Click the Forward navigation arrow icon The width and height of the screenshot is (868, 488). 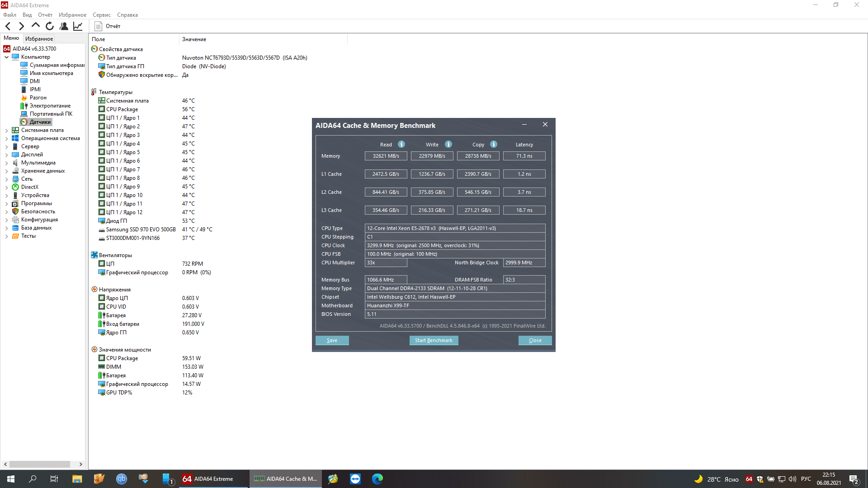pos(21,26)
